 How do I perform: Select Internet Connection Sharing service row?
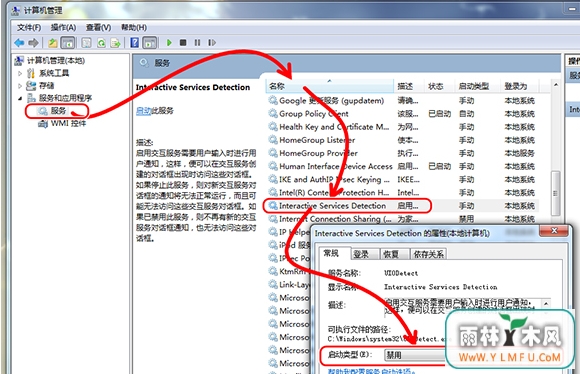coord(403,219)
